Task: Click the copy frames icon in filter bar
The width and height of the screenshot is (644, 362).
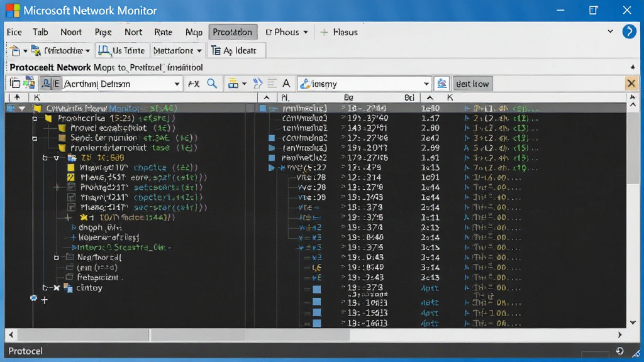Action: coord(15,84)
